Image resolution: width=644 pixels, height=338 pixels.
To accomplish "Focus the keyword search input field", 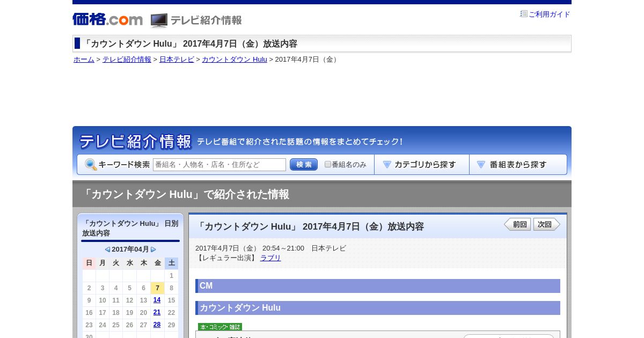I will [219, 165].
